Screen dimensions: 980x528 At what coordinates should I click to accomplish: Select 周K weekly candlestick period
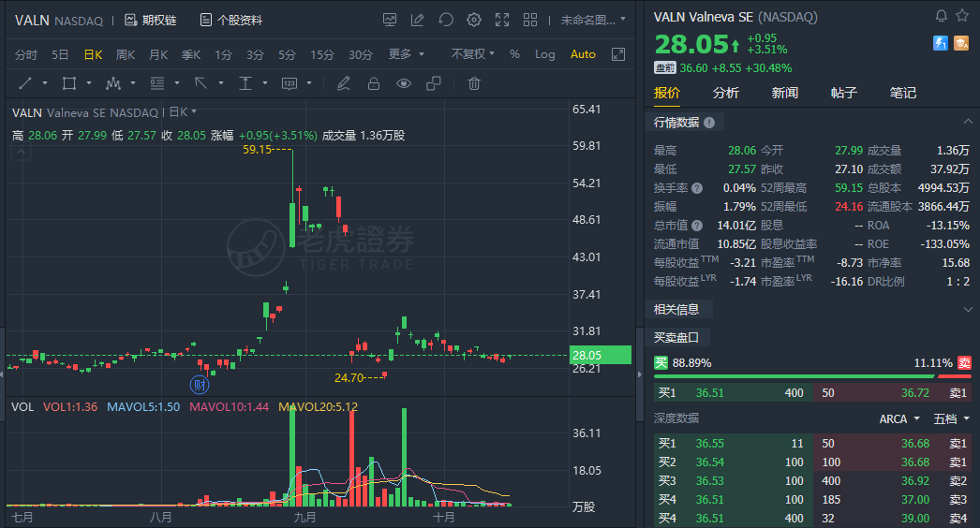[x=126, y=55]
